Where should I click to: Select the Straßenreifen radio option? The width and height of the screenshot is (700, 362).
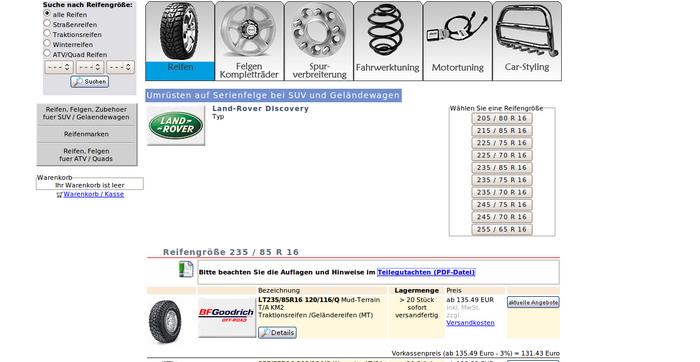tap(47, 23)
